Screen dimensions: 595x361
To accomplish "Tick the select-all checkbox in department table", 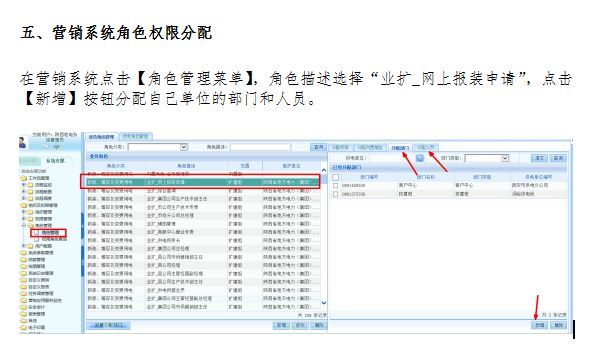I will [x=335, y=177].
